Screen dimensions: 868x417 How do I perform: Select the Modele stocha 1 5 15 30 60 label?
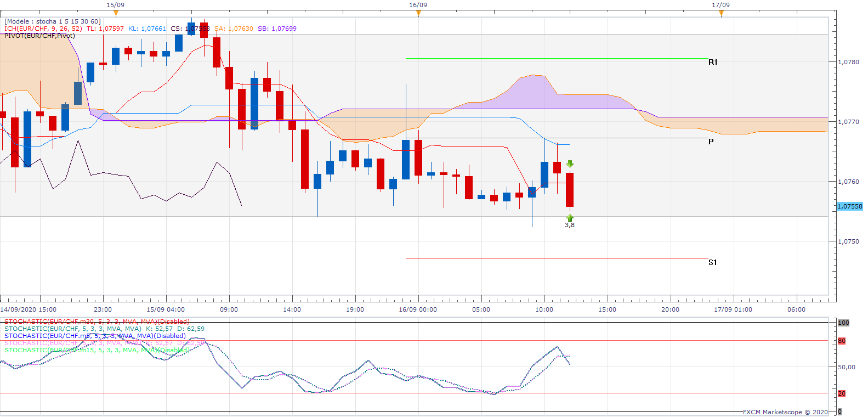[x=53, y=21]
